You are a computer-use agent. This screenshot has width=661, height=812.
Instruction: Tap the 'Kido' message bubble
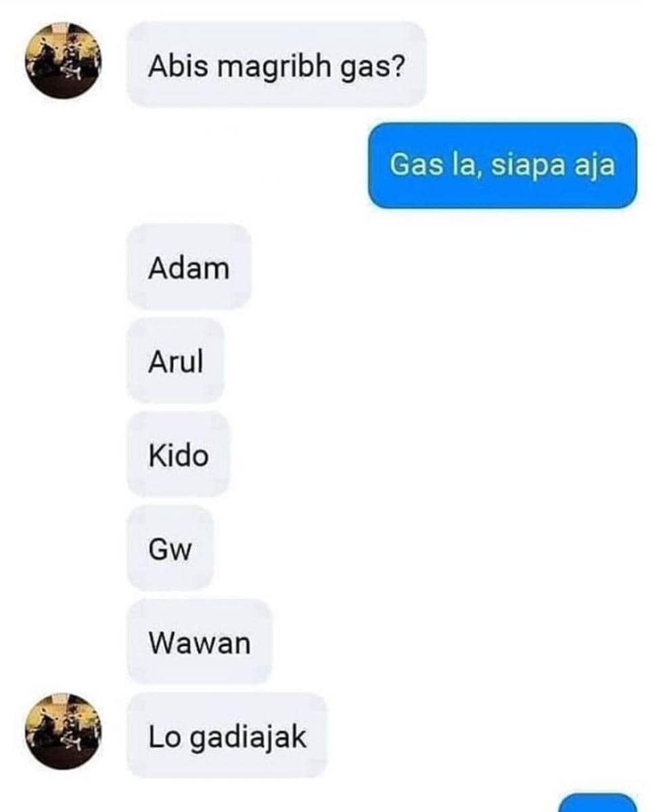(179, 454)
